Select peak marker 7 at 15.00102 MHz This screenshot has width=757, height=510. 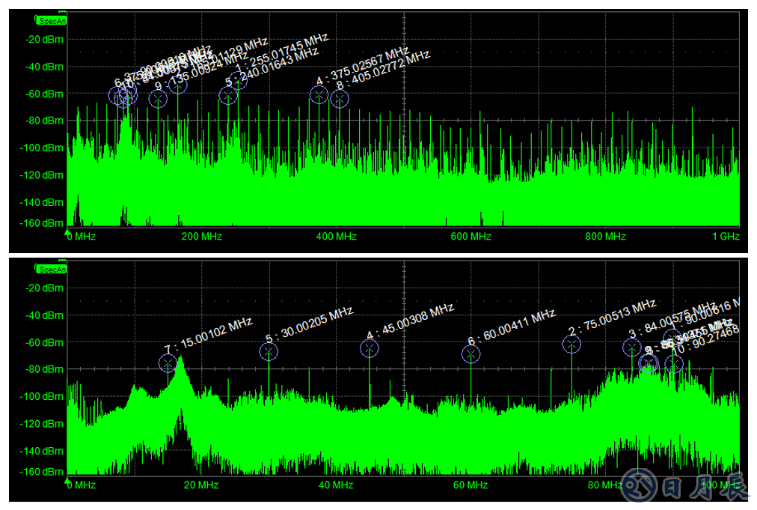[x=168, y=363]
